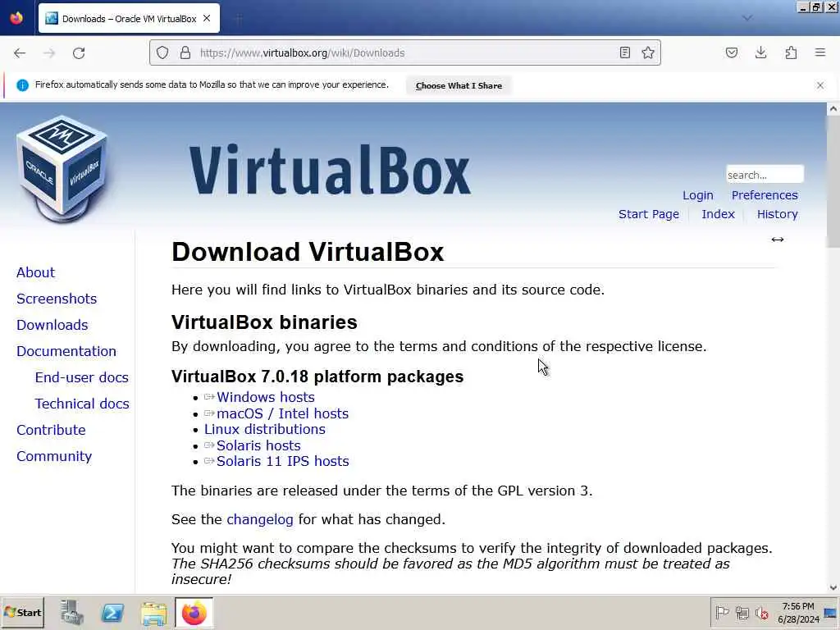Reload the current page

(x=79, y=53)
